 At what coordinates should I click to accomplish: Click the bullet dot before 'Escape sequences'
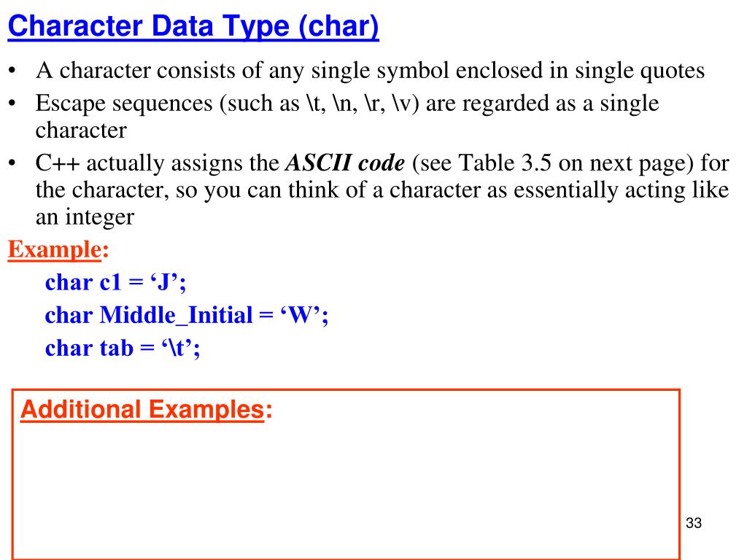coord(12,104)
